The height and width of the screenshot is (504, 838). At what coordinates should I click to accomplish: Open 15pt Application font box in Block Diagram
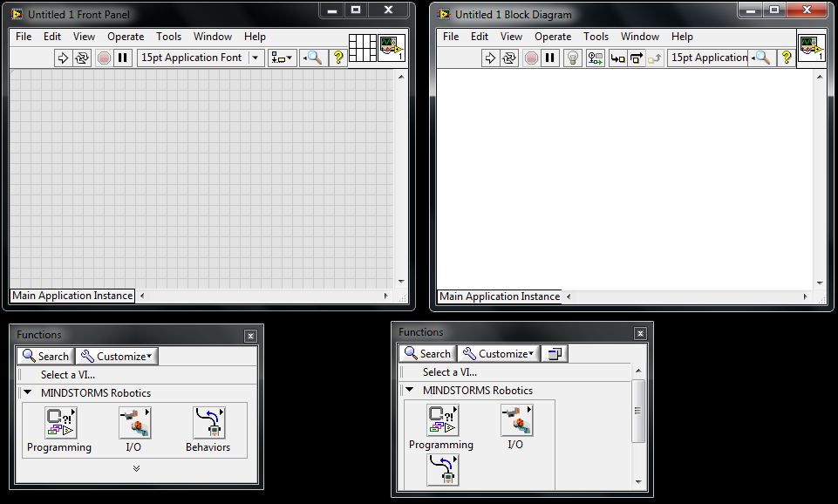709,58
